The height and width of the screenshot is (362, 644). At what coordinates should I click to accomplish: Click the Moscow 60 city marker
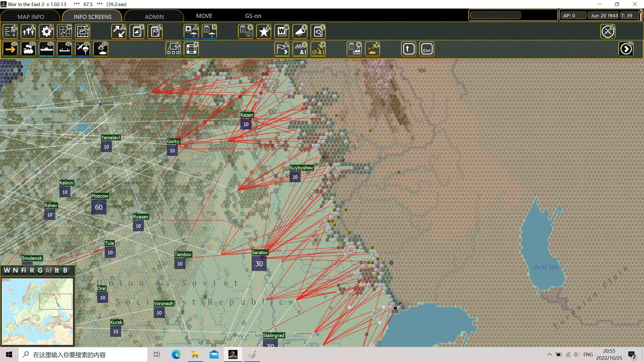point(99,207)
